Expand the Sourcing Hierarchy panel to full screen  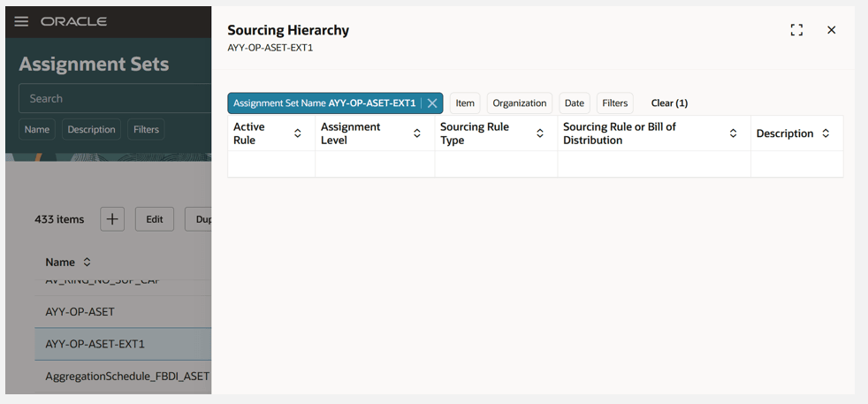[796, 30]
